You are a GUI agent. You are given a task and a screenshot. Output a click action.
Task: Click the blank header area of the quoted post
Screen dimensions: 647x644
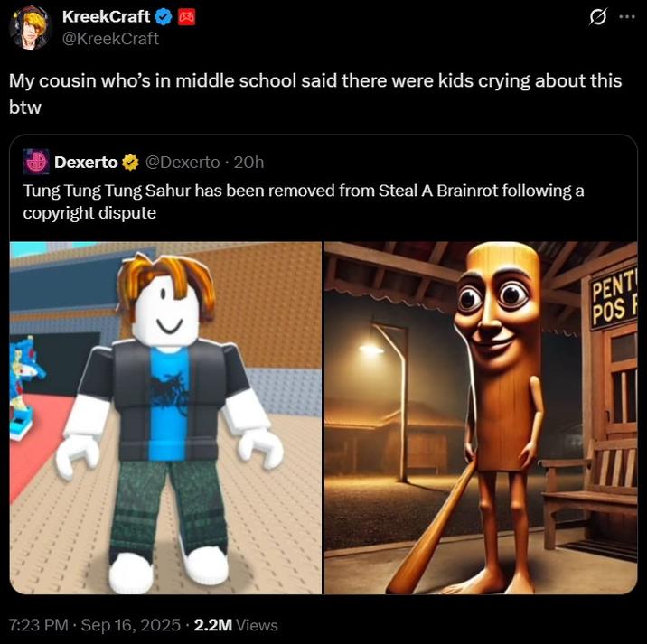point(452,163)
